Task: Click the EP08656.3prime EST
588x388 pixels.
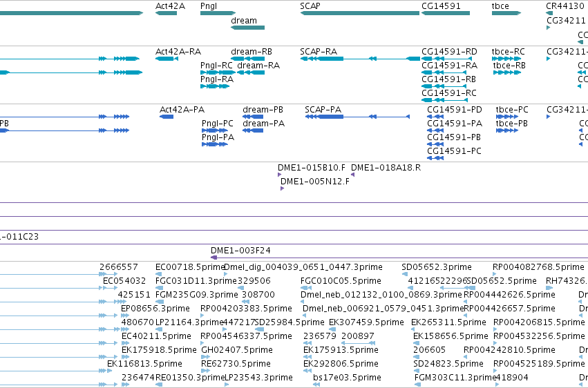Action: click(x=124, y=316)
